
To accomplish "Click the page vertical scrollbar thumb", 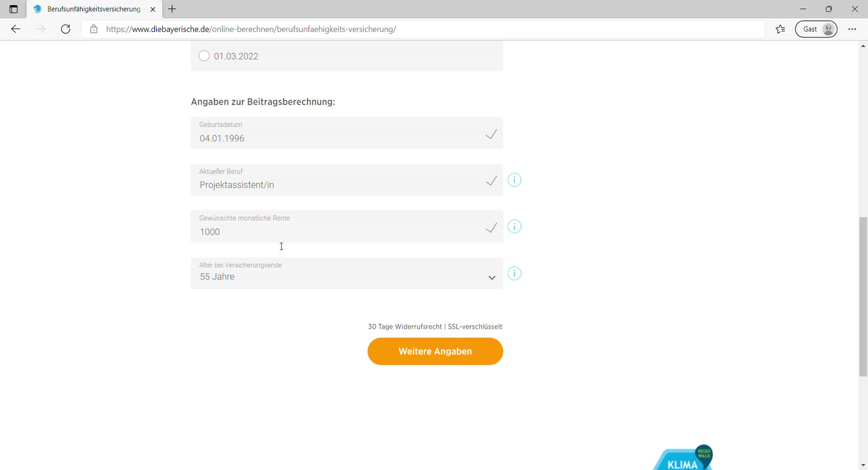I will click(x=863, y=296).
